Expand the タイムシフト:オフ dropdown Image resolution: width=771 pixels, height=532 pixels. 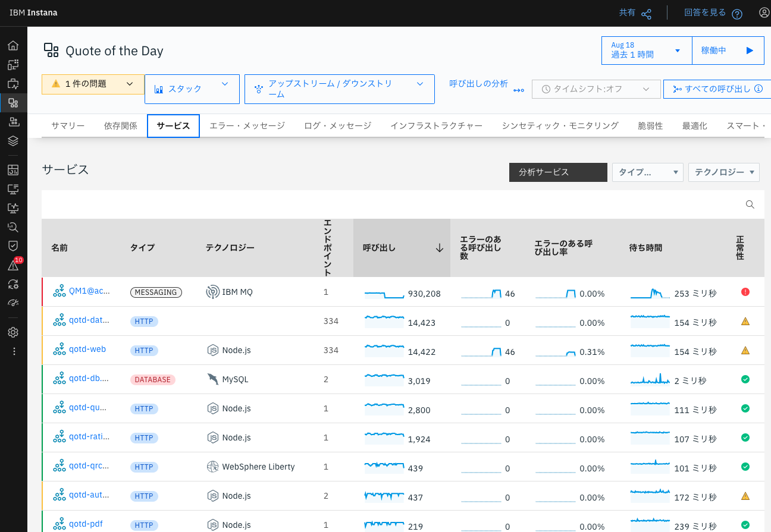click(x=596, y=89)
